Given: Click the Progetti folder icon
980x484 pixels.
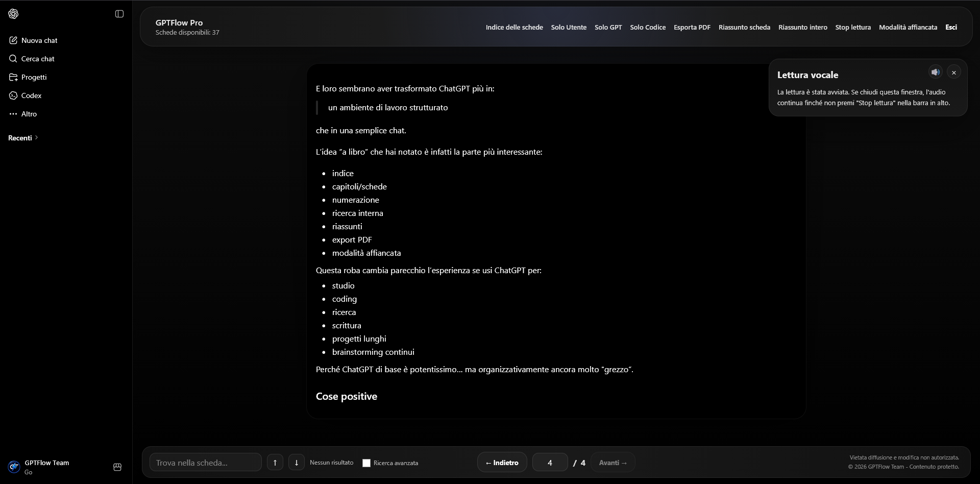Looking at the screenshot, I should coord(13,77).
